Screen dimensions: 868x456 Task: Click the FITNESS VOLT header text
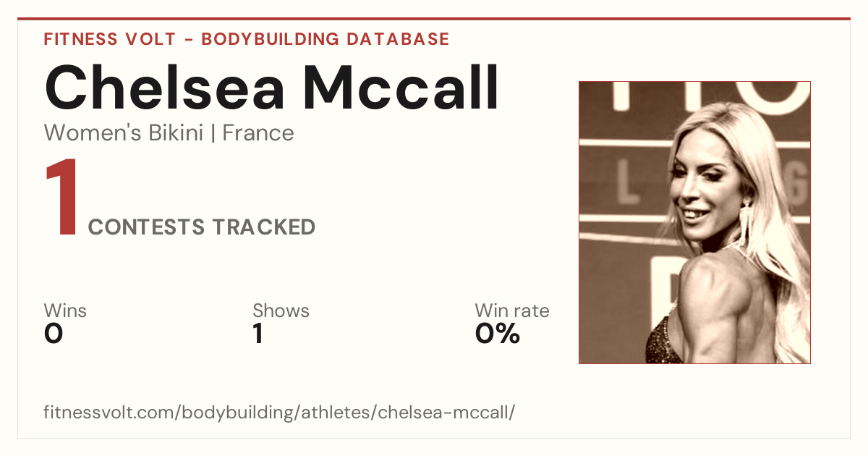(109, 39)
